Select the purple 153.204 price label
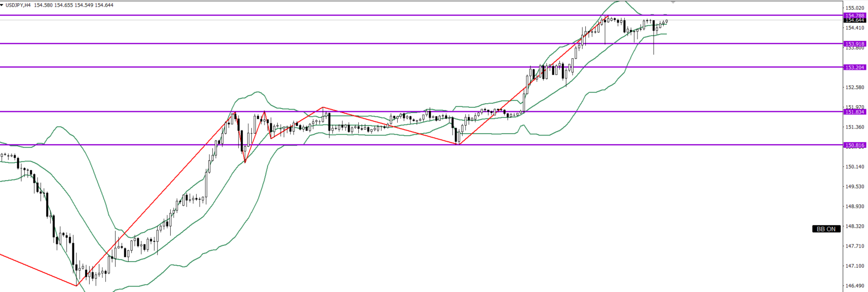 (x=854, y=67)
